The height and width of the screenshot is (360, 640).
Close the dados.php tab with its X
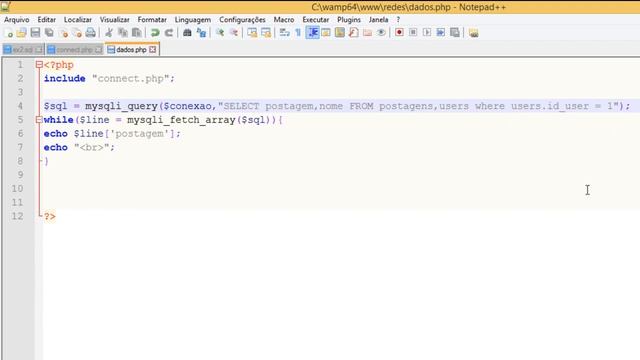point(152,49)
